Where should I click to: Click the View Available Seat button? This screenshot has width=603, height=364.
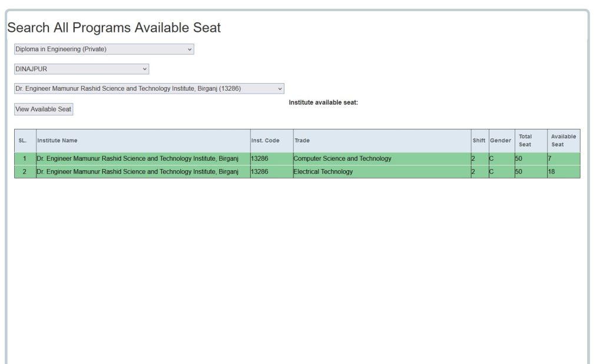click(x=44, y=110)
